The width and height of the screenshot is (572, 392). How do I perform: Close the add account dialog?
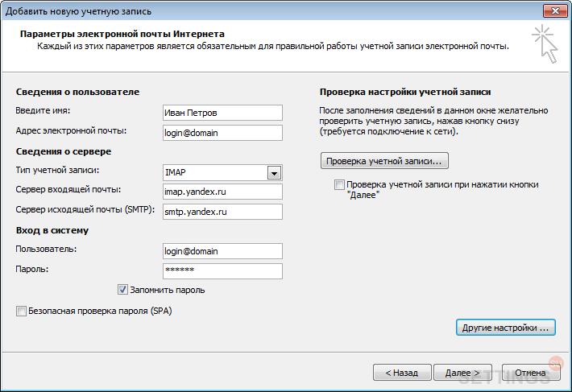[x=555, y=11]
